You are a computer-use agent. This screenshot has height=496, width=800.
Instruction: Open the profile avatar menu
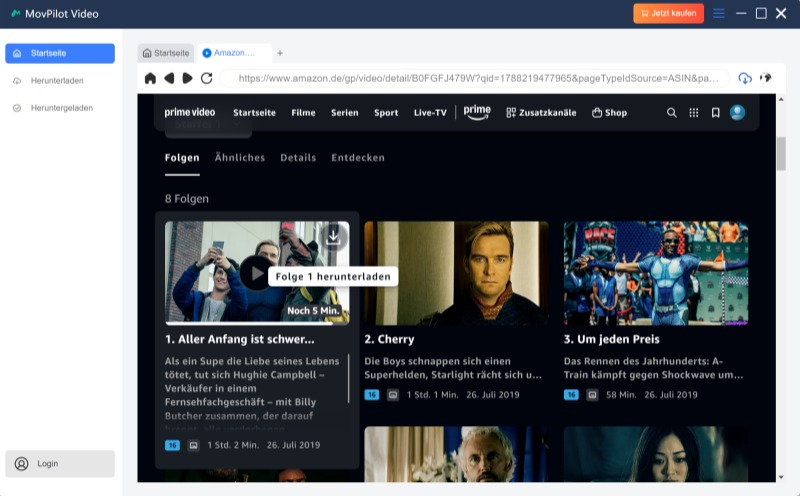click(x=737, y=112)
